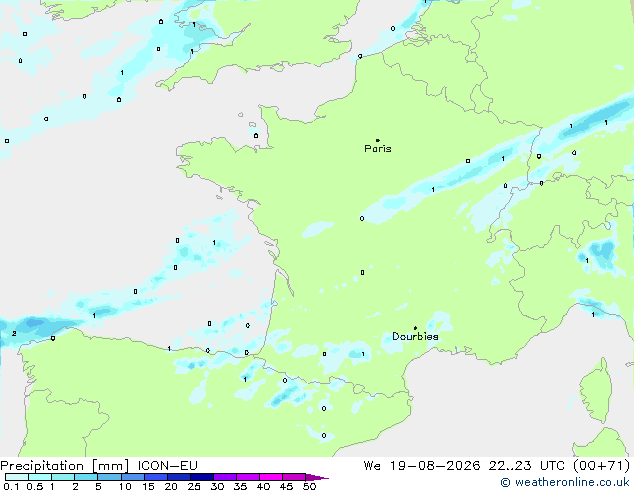Click the Dourbies location dot marker
The height and width of the screenshot is (490, 634).
click(415, 328)
